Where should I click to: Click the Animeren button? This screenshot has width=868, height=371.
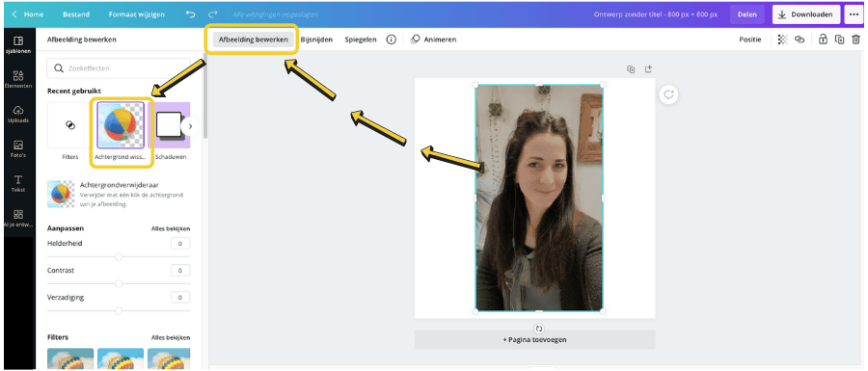pyautogui.click(x=433, y=40)
